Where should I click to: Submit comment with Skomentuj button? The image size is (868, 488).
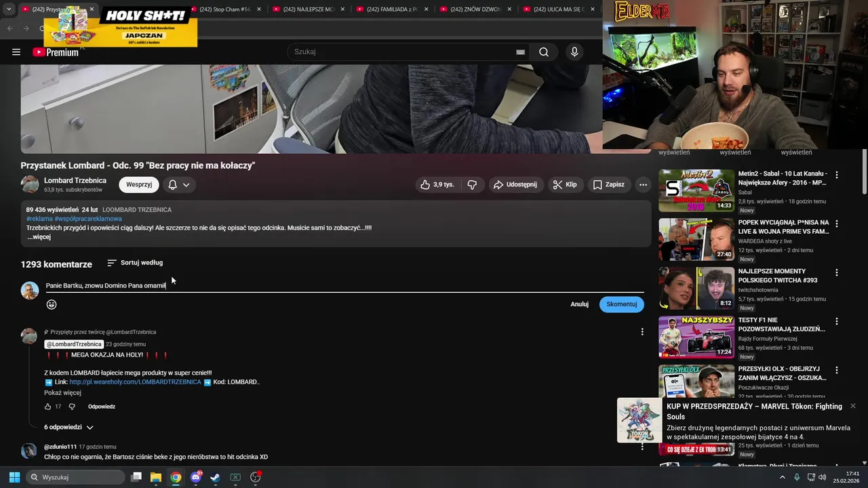tap(621, 304)
